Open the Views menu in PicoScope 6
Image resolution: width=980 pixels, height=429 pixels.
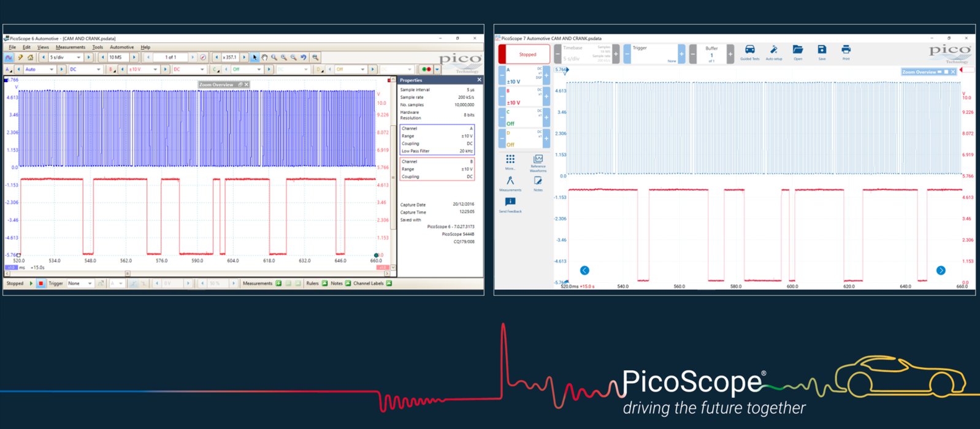[43, 47]
